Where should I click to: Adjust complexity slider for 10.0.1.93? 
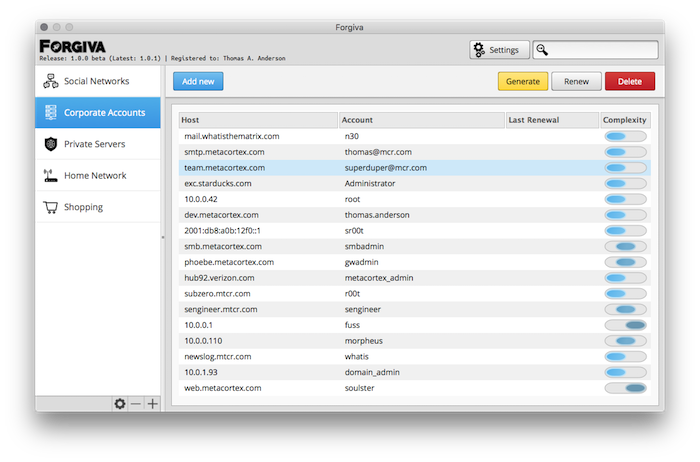click(x=625, y=372)
